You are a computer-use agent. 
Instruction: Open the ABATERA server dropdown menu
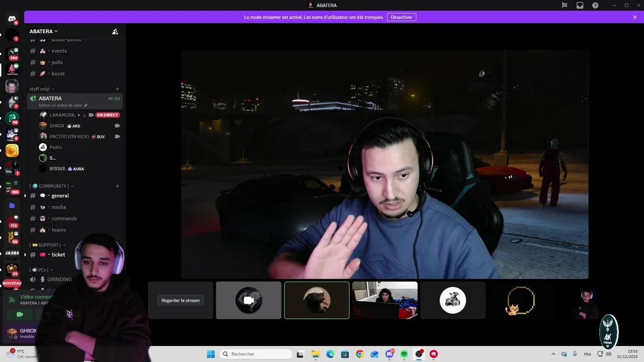(x=44, y=31)
